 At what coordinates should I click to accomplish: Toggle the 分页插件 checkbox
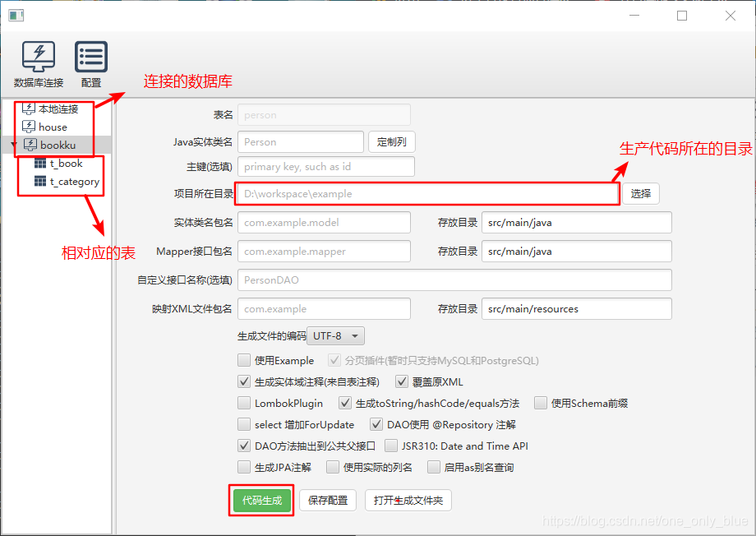(334, 360)
